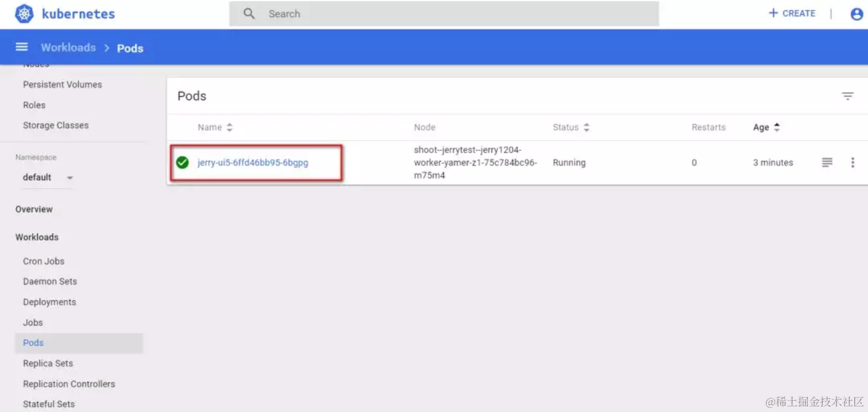Open Replication Controllers in sidebar
This screenshot has height=412, width=868.
coord(69,384)
